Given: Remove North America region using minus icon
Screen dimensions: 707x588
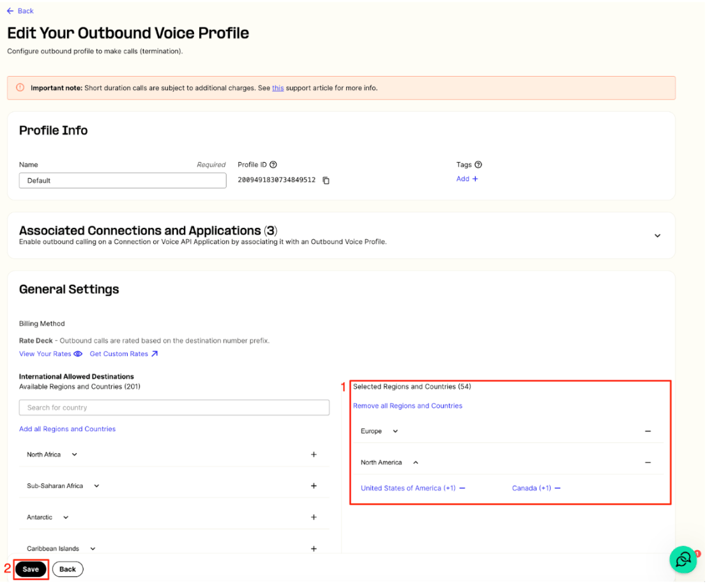Looking at the screenshot, I should [648, 463].
